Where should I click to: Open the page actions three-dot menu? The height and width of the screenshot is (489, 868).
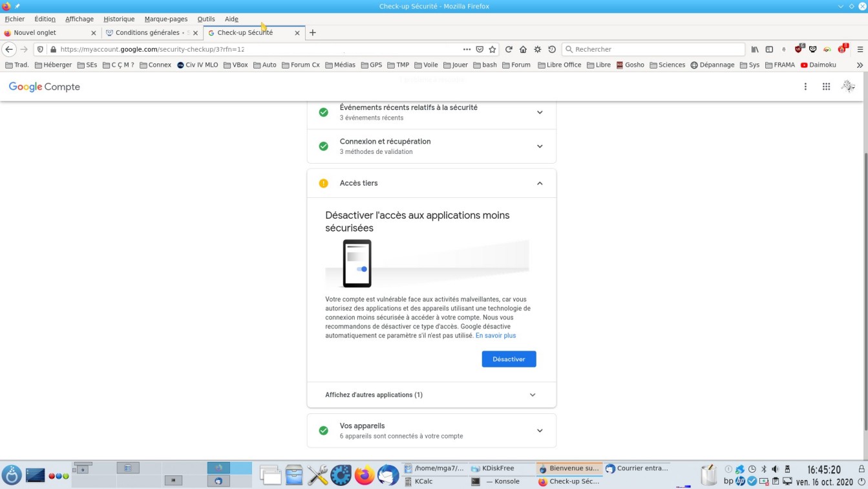click(x=467, y=49)
